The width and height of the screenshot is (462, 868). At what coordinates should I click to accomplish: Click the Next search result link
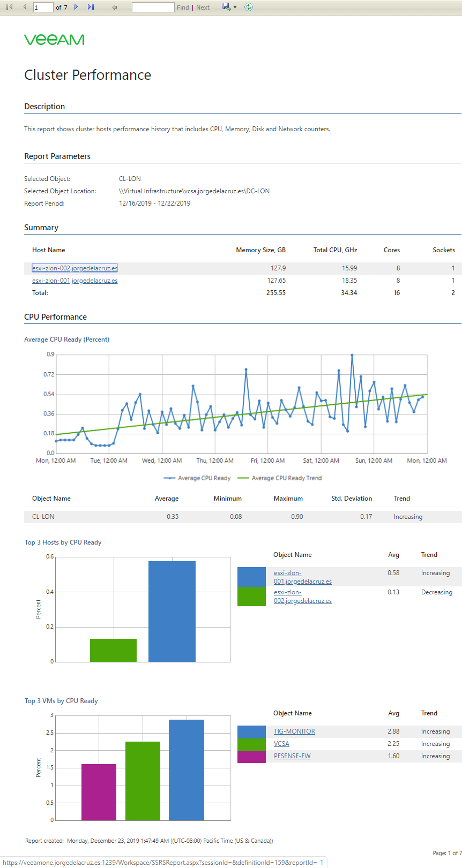tap(203, 7)
